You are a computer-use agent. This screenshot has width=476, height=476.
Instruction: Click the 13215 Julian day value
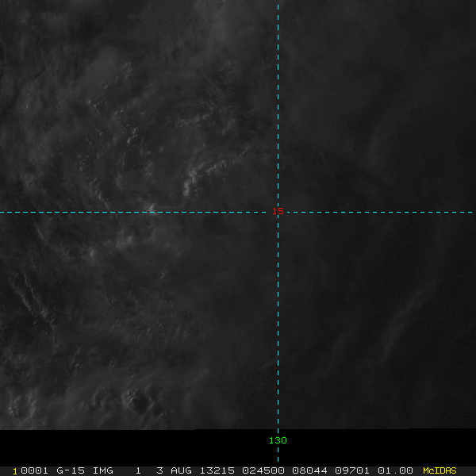pos(217,470)
